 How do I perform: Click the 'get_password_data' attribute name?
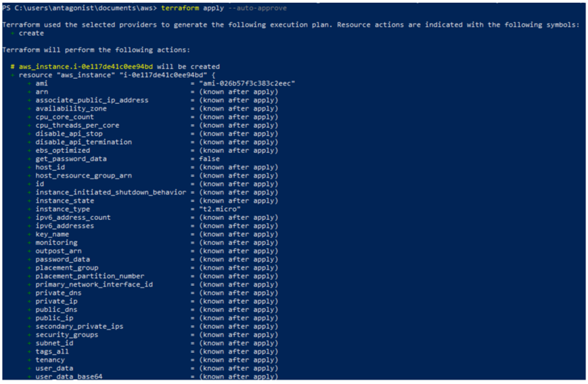tap(71, 159)
